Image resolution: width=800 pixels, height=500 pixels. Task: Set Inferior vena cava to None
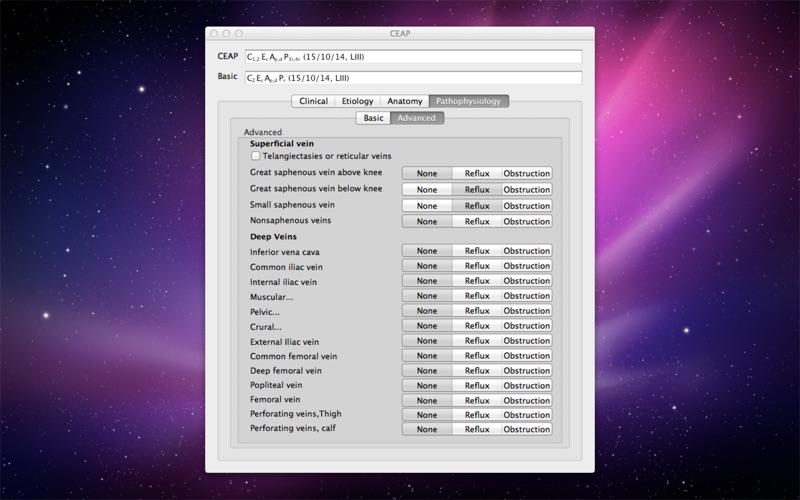(x=427, y=251)
